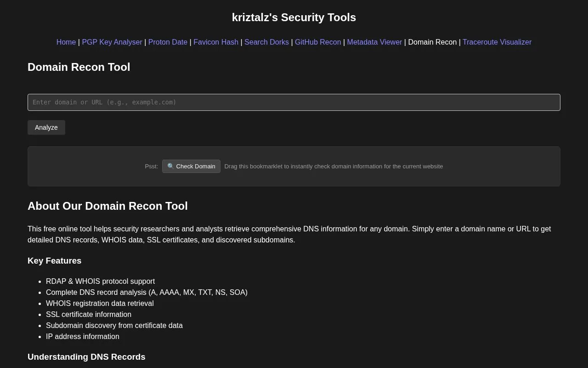
Task: Focus the domain or URL input field
Action: [x=294, y=102]
